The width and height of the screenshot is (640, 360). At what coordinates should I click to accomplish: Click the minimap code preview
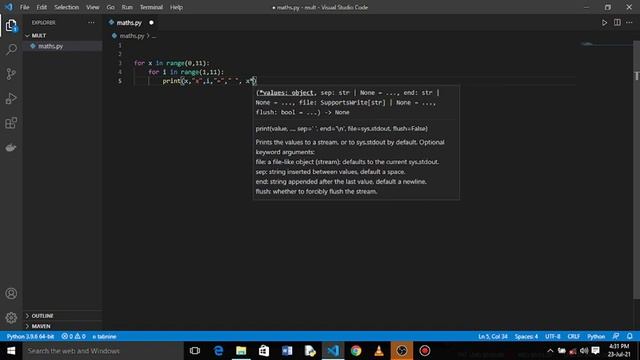tap(588, 44)
